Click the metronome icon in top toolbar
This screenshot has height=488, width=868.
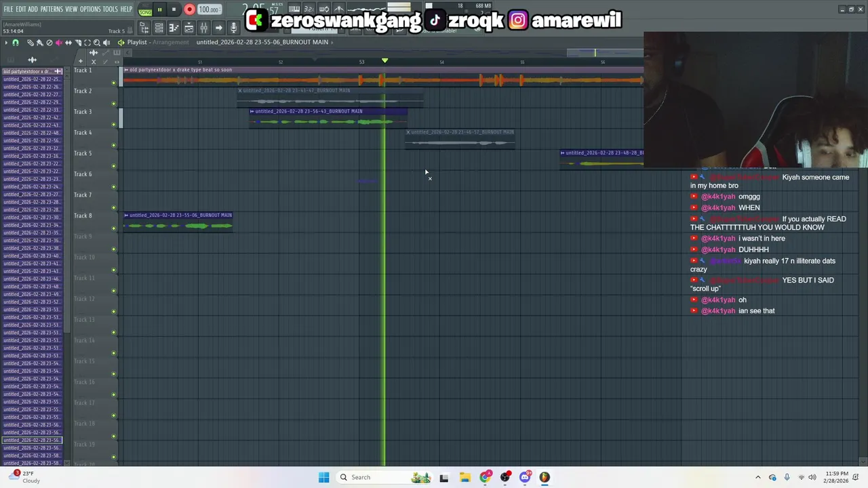coord(339,9)
